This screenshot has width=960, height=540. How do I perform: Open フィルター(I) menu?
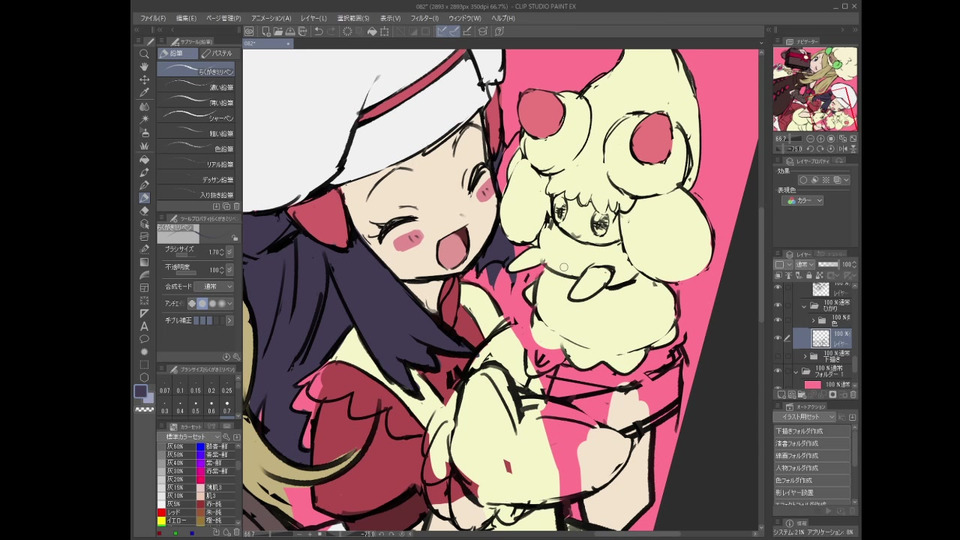(x=424, y=18)
